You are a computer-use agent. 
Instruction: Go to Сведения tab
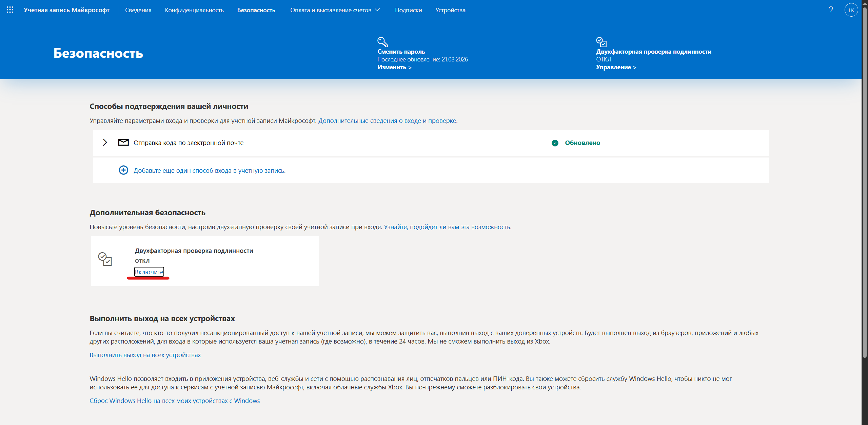[138, 10]
